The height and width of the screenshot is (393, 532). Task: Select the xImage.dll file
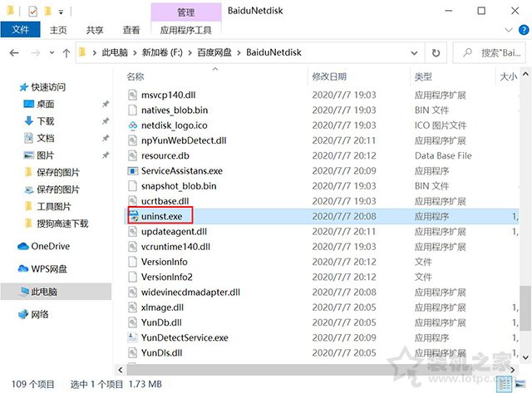(x=162, y=307)
